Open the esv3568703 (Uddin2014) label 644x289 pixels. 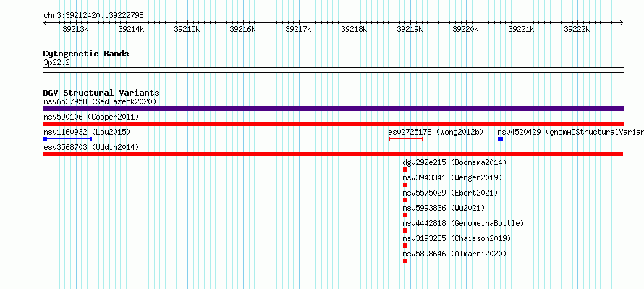[91, 147]
